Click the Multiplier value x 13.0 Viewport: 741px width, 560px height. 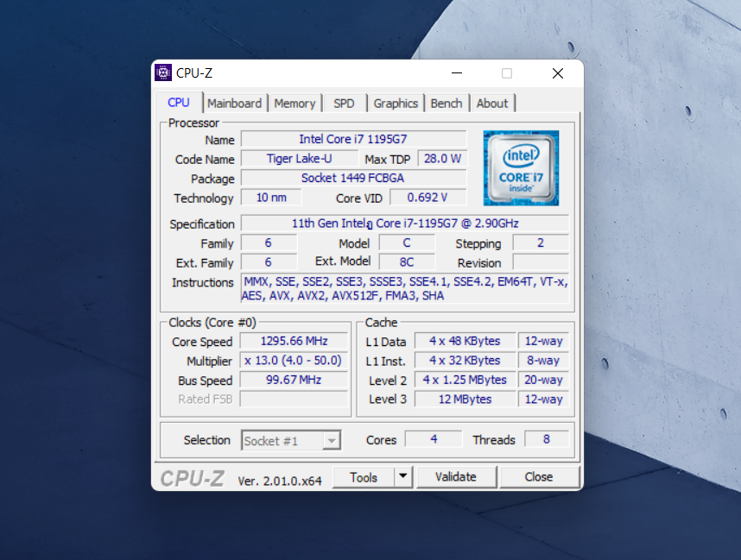pos(294,361)
